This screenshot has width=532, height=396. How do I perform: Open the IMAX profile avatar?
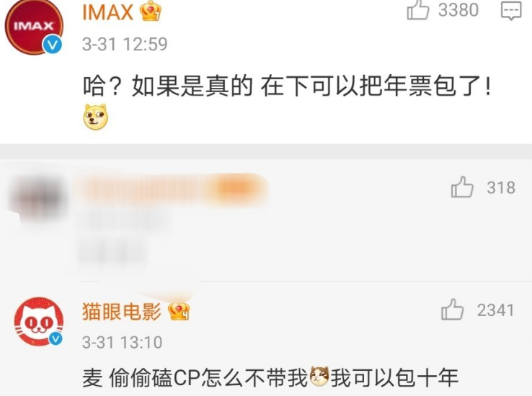pos(34,27)
